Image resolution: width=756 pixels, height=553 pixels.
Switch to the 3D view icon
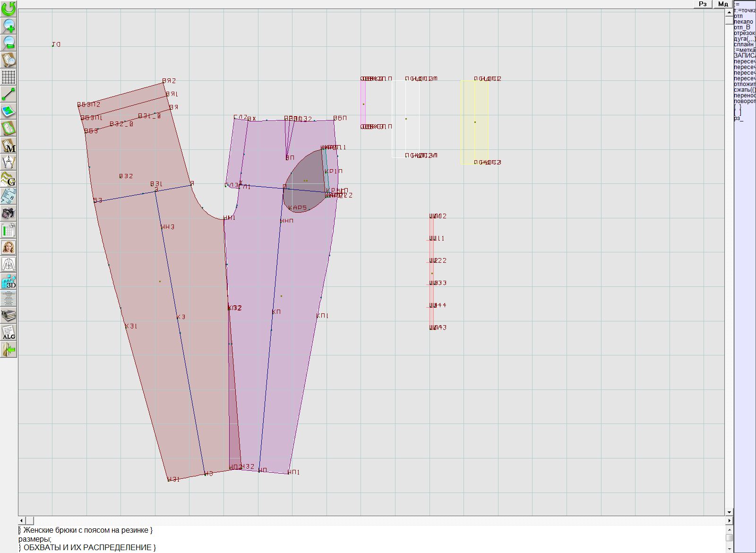tap(9, 281)
